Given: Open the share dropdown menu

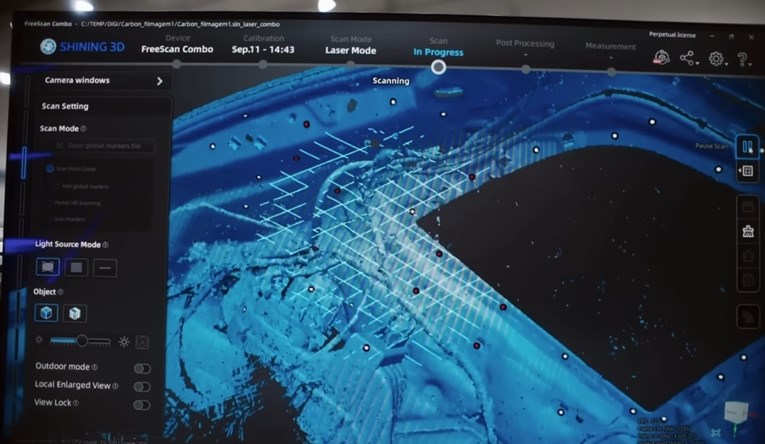Looking at the screenshot, I should [x=688, y=59].
